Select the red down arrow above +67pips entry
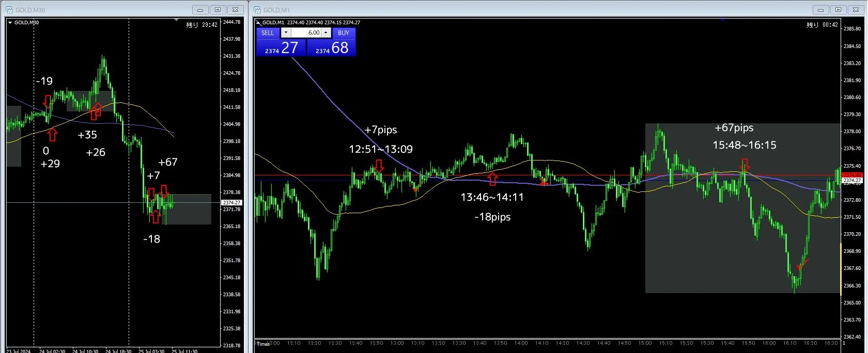 click(745, 165)
